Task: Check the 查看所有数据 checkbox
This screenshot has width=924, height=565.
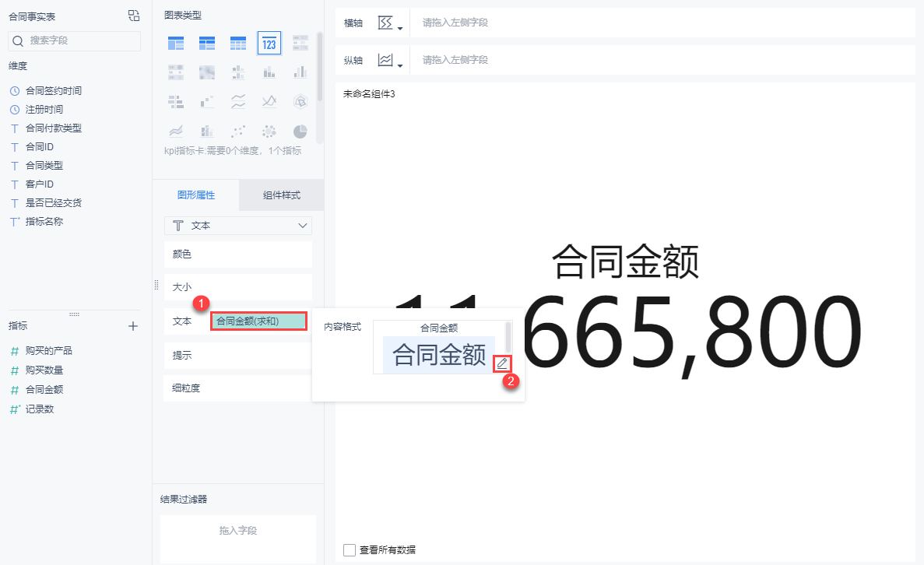Action: (x=350, y=550)
